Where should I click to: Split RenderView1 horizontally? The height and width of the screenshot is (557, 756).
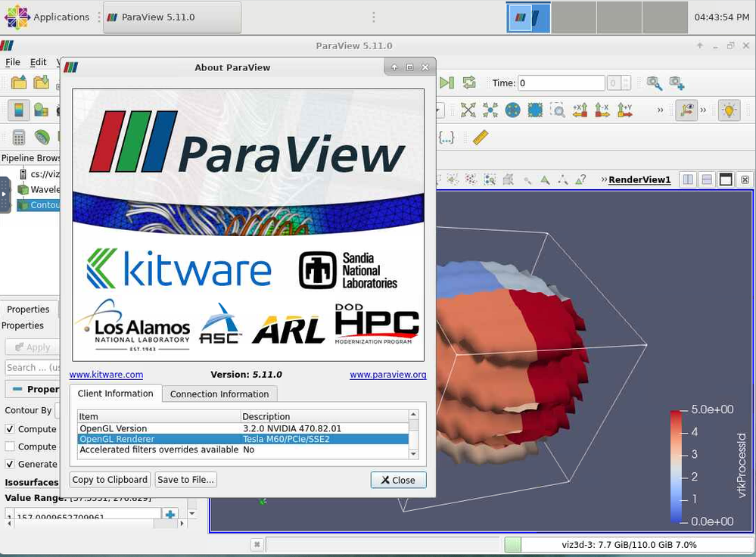(x=688, y=180)
